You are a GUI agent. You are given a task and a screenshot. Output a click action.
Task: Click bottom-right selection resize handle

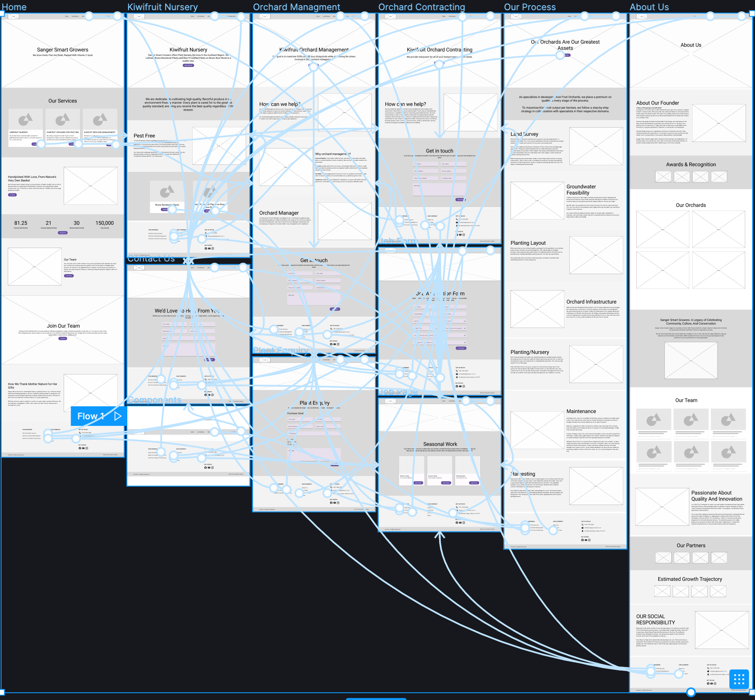click(752, 692)
